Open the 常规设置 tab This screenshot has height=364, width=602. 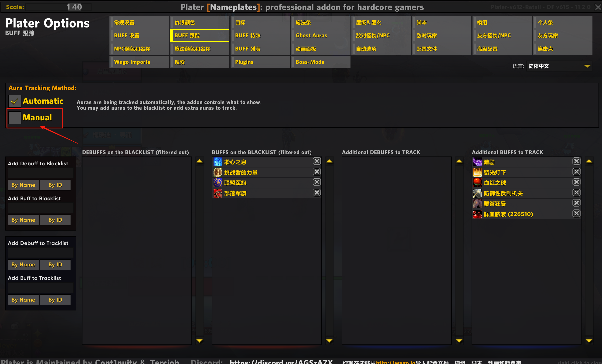(x=139, y=23)
